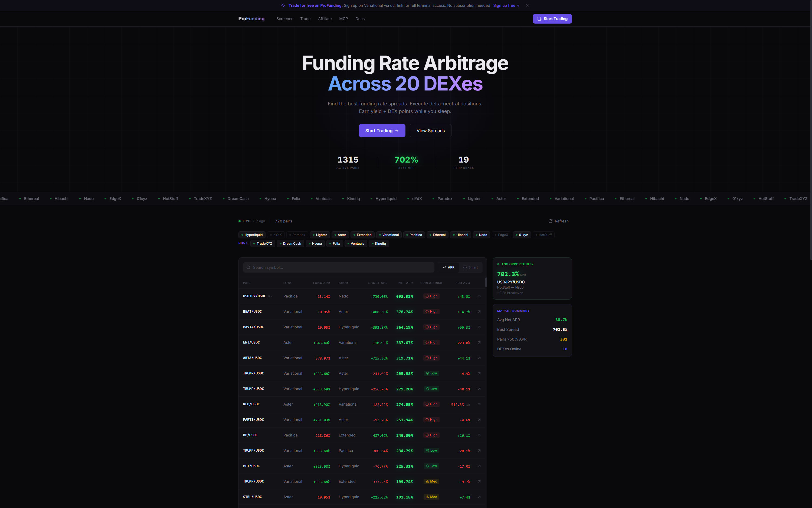Click the search magnifier icon

click(x=248, y=267)
